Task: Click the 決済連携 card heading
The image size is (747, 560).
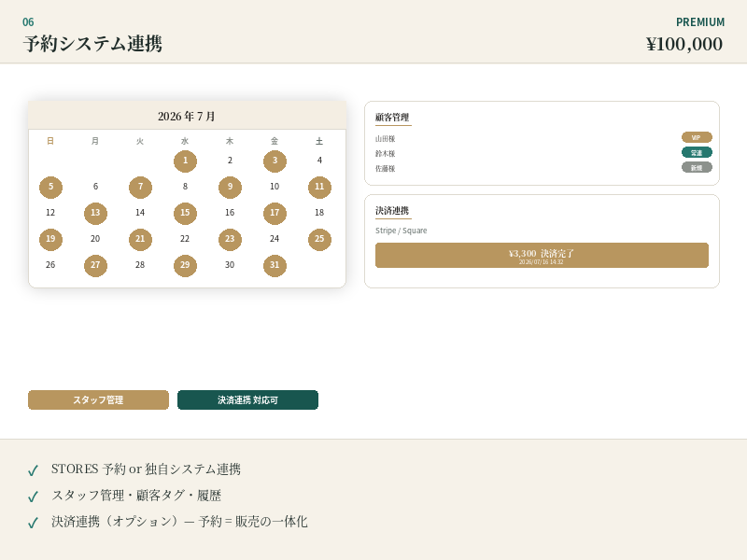Action: point(392,211)
